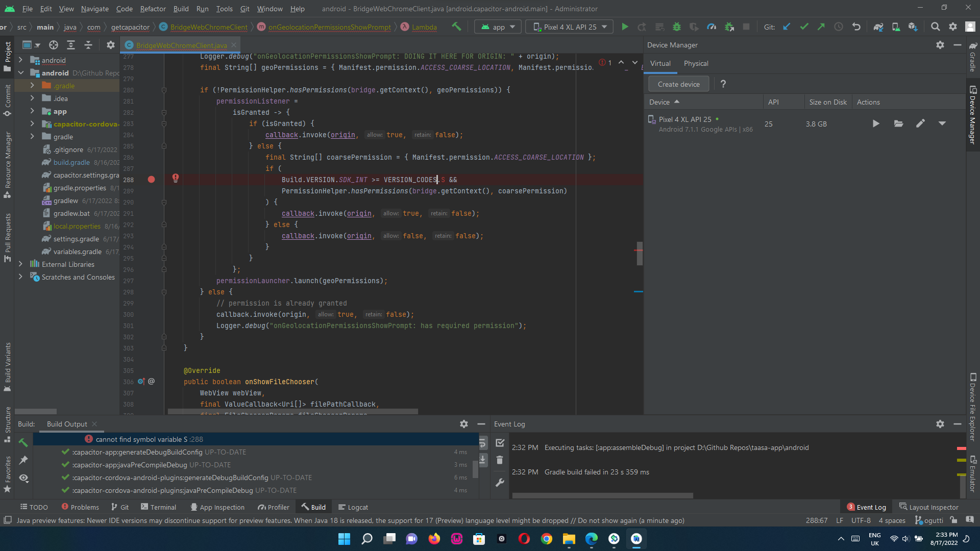Open Search Everywhere magnifier in toolbar
Viewport: 980px width, 551px height.
point(936,27)
